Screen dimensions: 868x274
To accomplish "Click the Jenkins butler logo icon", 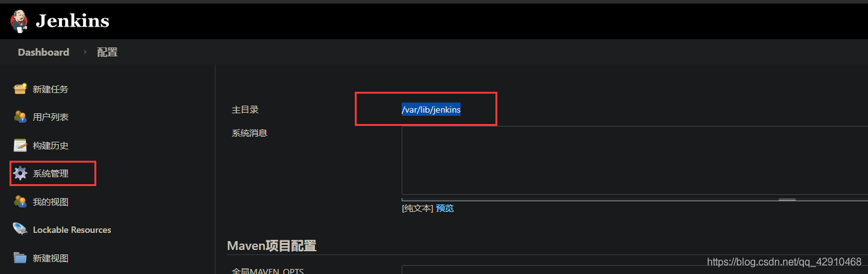I will [19, 21].
